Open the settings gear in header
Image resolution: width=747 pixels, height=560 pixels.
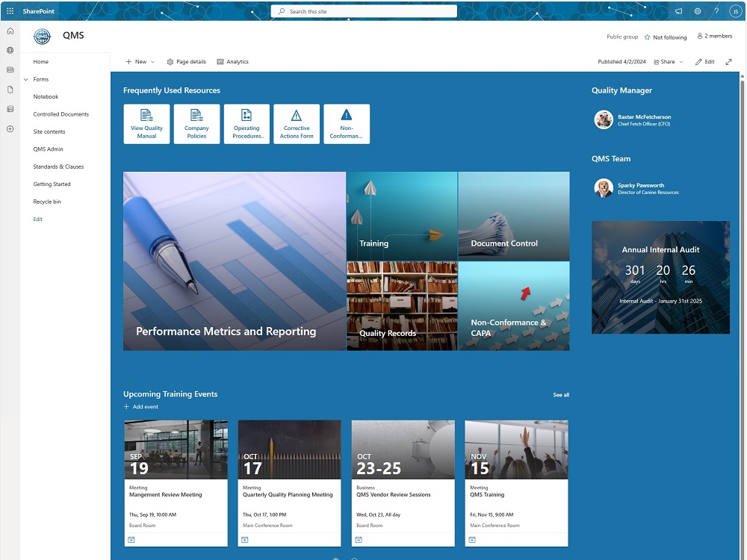point(698,11)
